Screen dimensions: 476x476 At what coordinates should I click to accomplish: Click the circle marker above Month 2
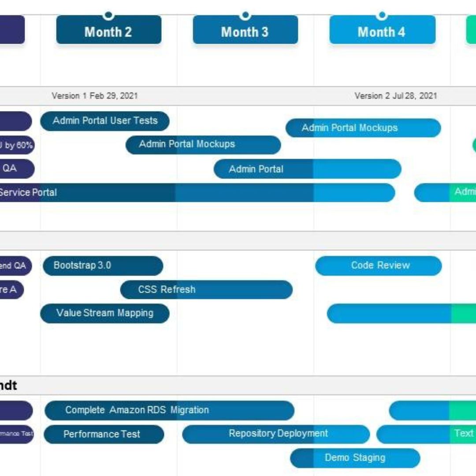pyautogui.click(x=108, y=15)
